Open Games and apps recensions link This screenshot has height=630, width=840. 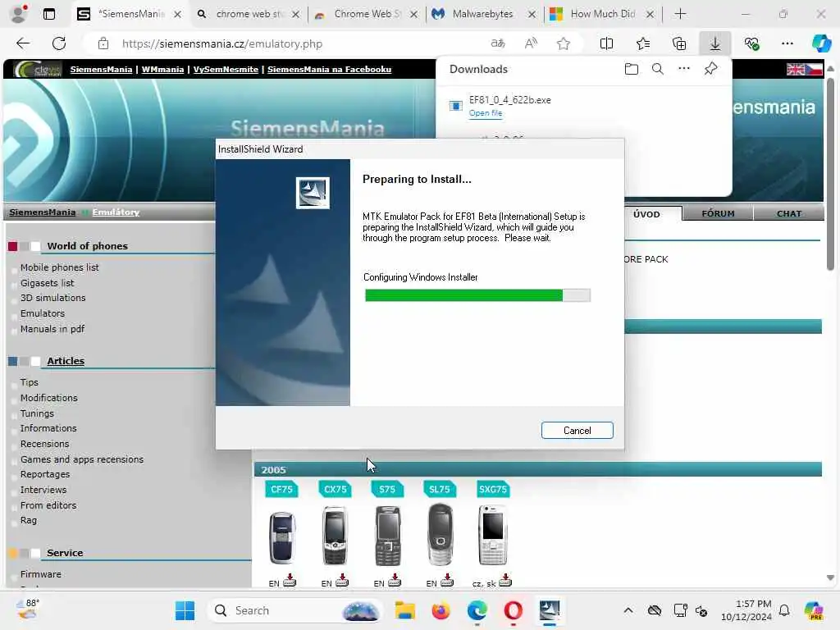[x=82, y=459]
